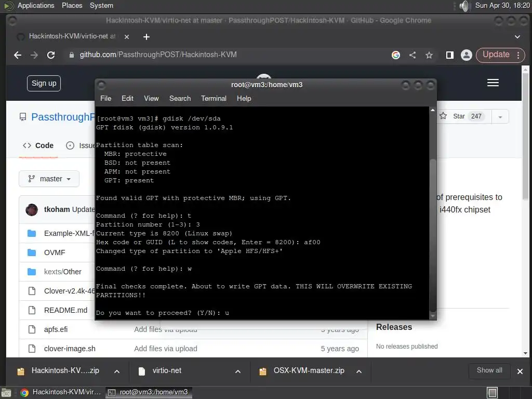
Task: Expand the Star lists dropdown
Action: [500, 117]
